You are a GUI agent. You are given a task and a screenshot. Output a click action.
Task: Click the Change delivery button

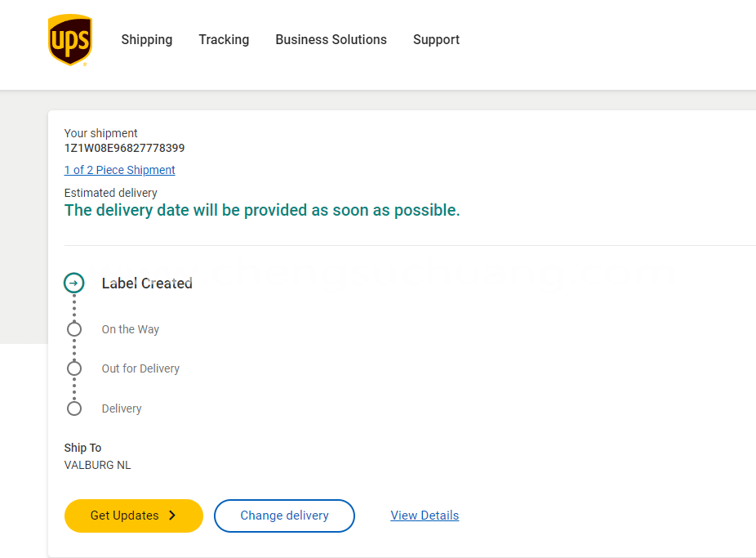284,516
